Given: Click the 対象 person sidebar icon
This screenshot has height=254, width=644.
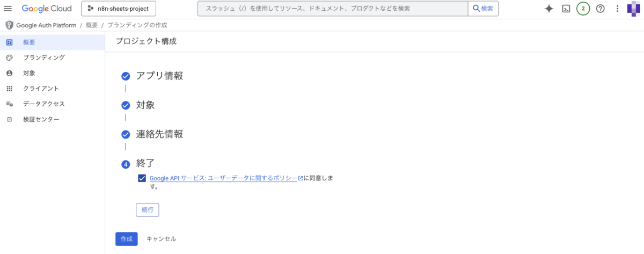Looking at the screenshot, I should (x=9, y=73).
